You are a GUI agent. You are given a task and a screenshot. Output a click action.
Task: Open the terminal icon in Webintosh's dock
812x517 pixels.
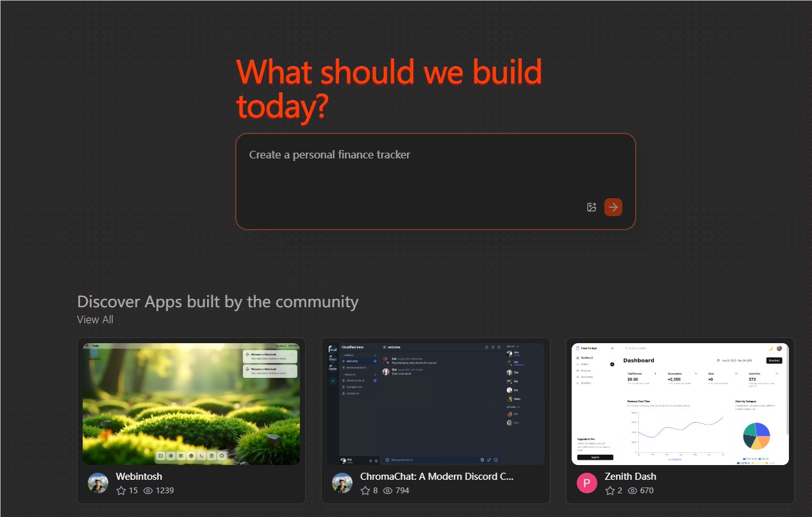[201, 455]
